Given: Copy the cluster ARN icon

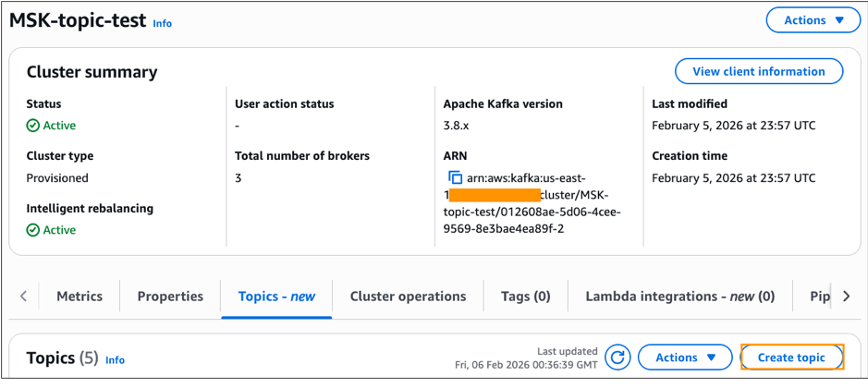Looking at the screenshot, I should [x=455, y=177].
